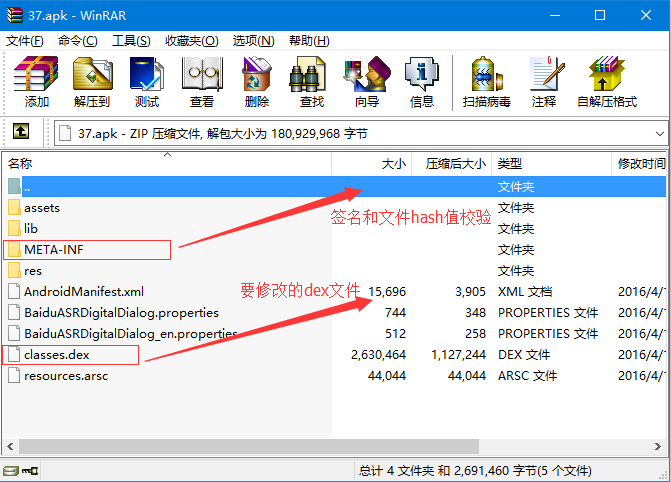Click the XML 文档 type cell
This screenshot has width=671, height=482.
pos(525,292)
